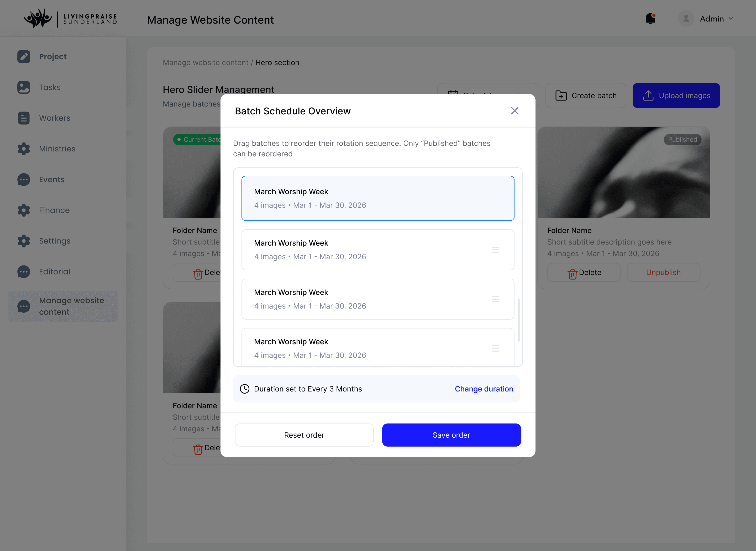Click the Change duration link
The image size is (756, 551).
click(x=484, y=389)
